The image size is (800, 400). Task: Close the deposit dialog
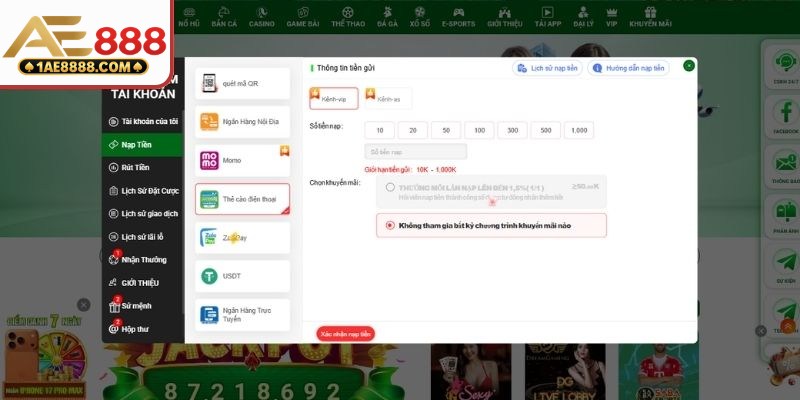(689, 65)
